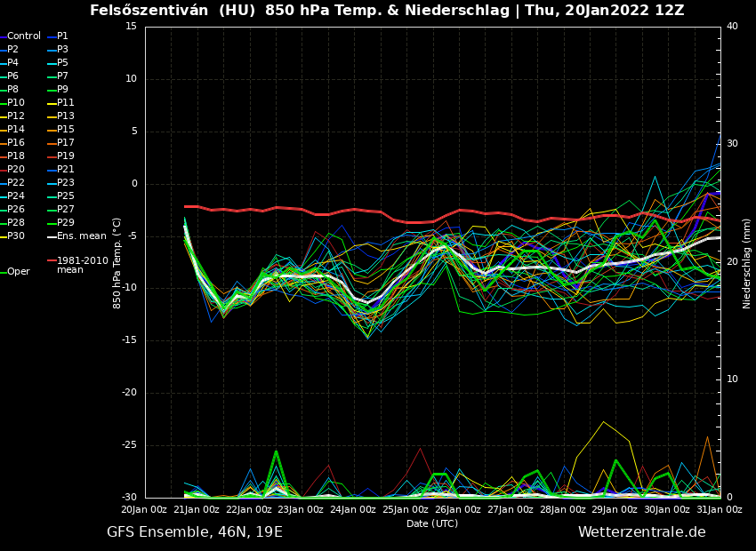Click the Wetterzentrale.de footer text
Screen dimensions: 756x551
(641, 532)
